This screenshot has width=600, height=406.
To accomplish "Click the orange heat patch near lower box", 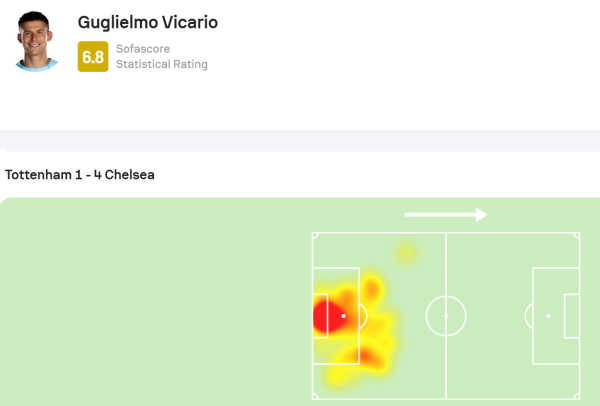I will click(365, 358).
